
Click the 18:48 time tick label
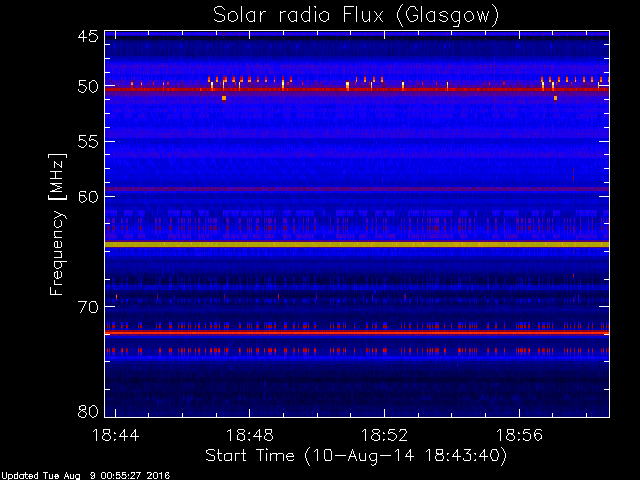(x=249, y=435)
